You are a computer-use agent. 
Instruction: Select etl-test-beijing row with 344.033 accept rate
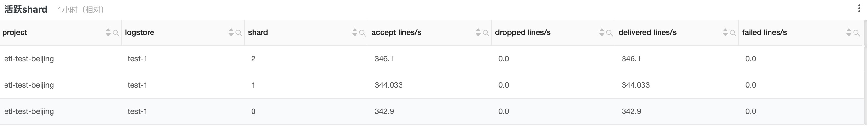click(432, 85)
